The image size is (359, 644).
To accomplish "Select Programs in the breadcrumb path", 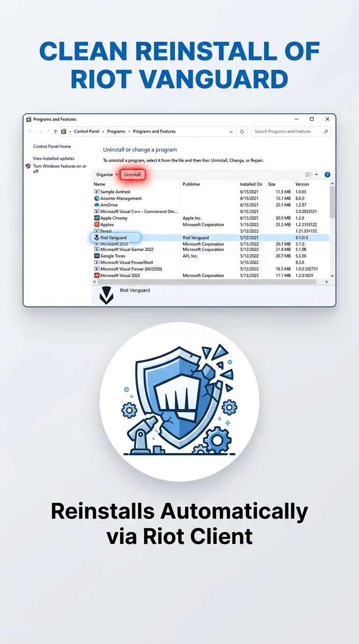I will tap(116, 132).
